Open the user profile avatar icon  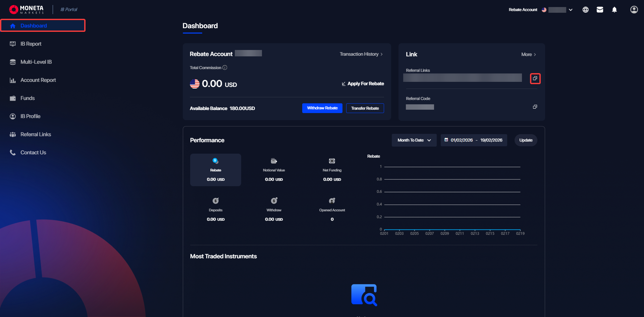point(634,10)
